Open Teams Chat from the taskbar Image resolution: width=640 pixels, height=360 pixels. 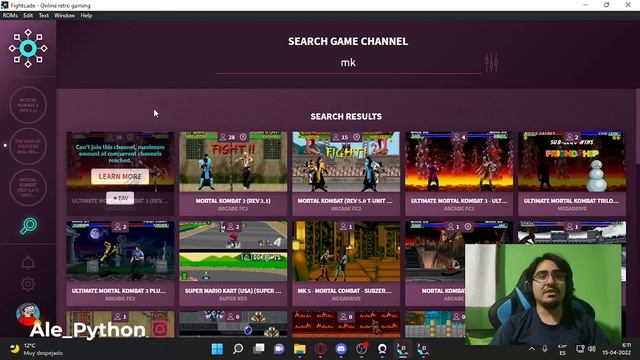[x=279, y=349]
